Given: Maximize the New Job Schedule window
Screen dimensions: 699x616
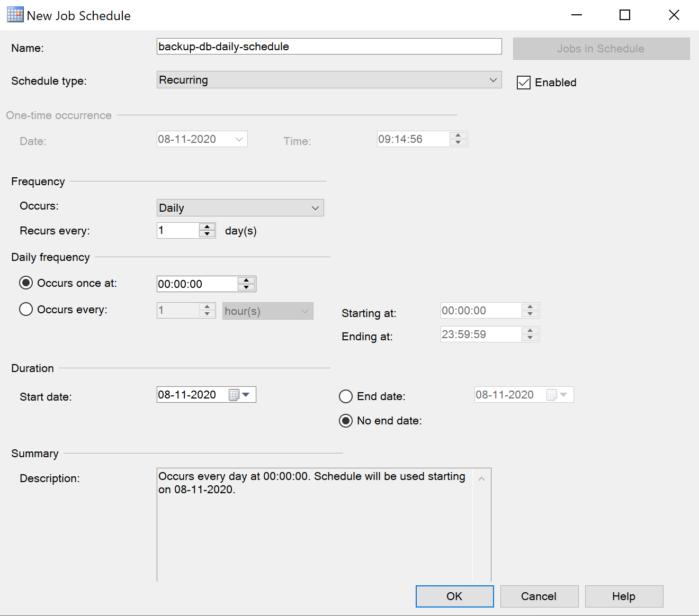Looking at the screenshot, I should click(x=625, y=15).
